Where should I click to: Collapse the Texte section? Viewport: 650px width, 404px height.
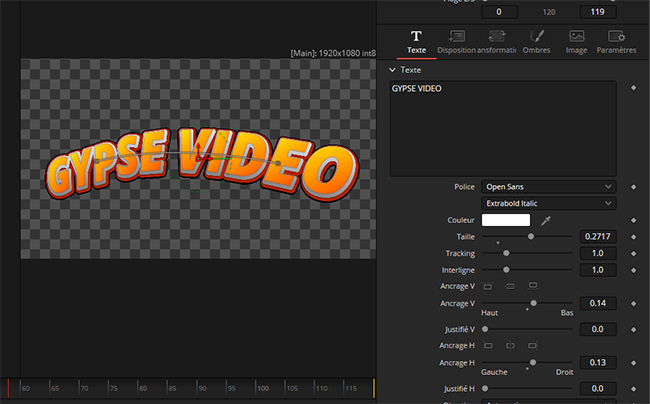(x=392, y=70)
